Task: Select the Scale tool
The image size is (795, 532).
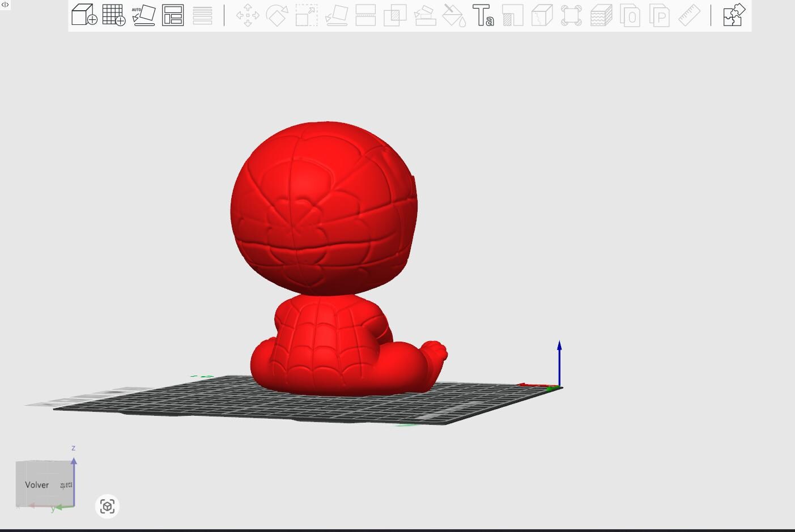Action: point(307,15)
